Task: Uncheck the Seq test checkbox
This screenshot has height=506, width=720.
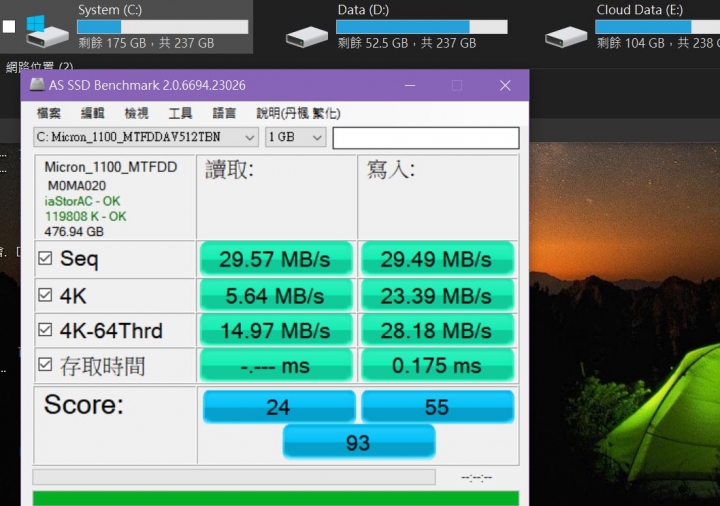Action: (x=45, y=258)
